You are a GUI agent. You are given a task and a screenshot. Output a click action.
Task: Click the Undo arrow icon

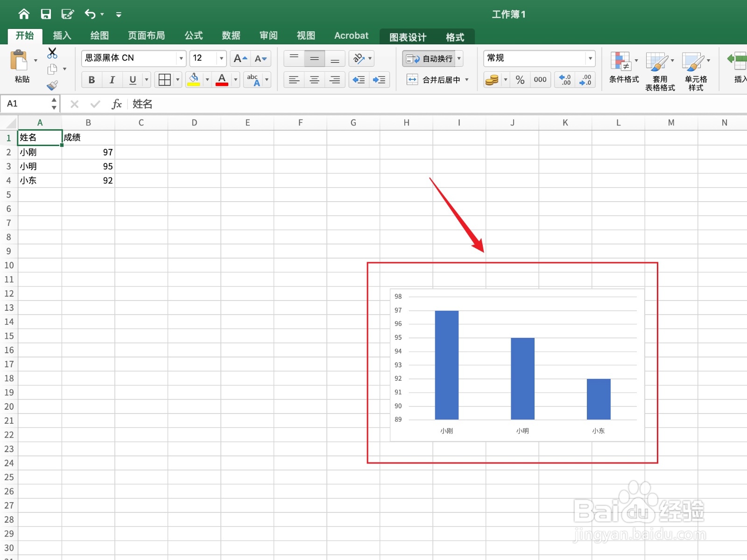click(90, 14)
